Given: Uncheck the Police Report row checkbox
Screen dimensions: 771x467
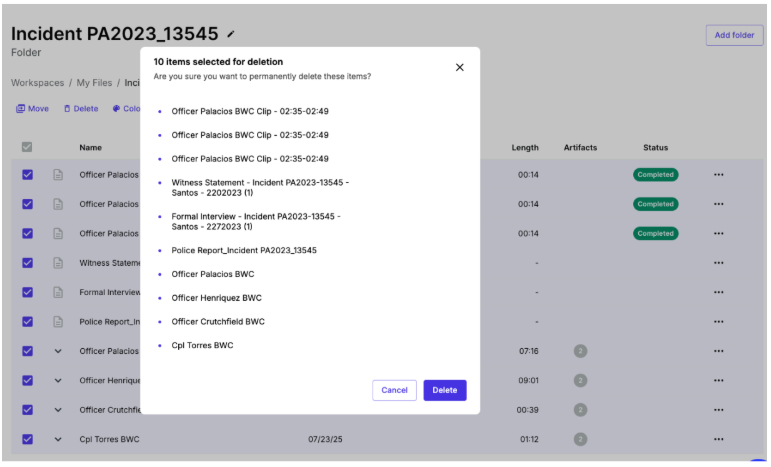Looking at the screenshot, I should pos(28,321).
